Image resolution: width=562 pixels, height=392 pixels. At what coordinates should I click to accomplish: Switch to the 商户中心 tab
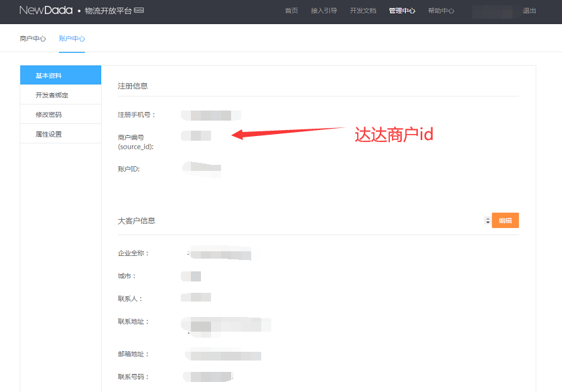coord(33,39)
